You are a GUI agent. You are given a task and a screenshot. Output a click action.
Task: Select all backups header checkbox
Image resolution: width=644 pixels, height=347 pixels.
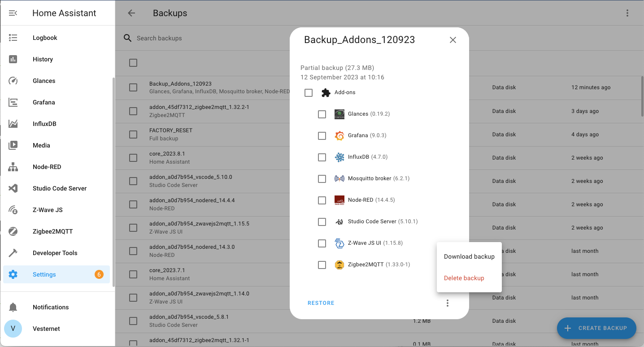click(133, 63)
